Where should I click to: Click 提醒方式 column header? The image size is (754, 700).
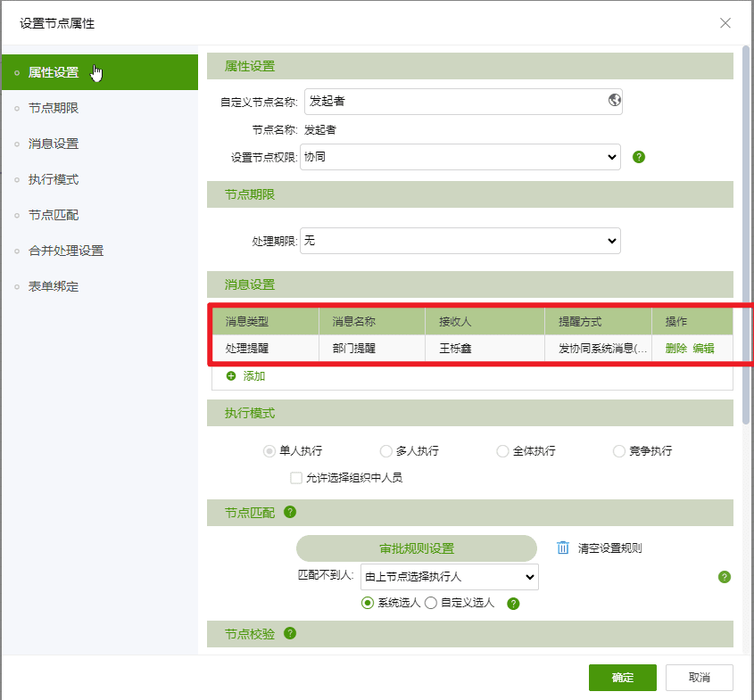tap(598, 321)
